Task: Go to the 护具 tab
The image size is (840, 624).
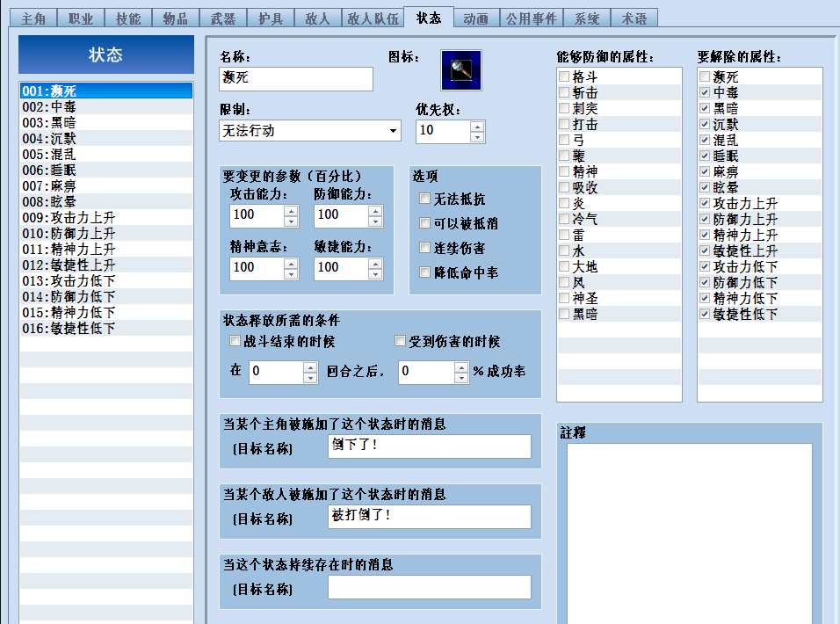Action: (x=271, y=18)
